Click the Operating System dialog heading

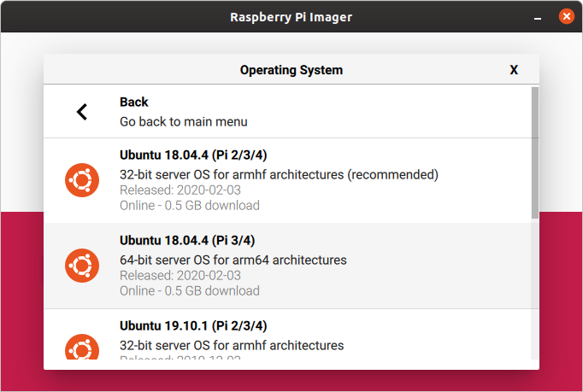coord(291,70)
